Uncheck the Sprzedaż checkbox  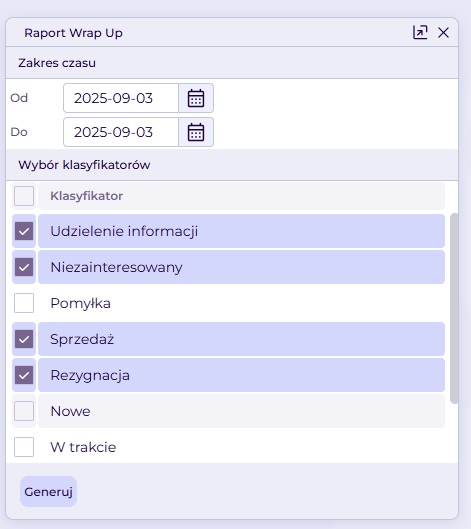24,339
